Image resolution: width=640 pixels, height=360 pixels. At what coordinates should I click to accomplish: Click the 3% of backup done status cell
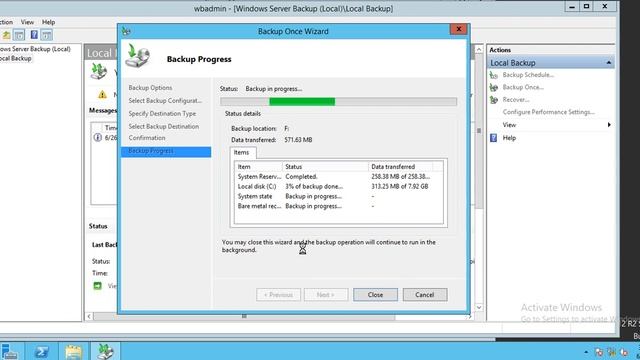pyautogui.click(x=314, y=186)
